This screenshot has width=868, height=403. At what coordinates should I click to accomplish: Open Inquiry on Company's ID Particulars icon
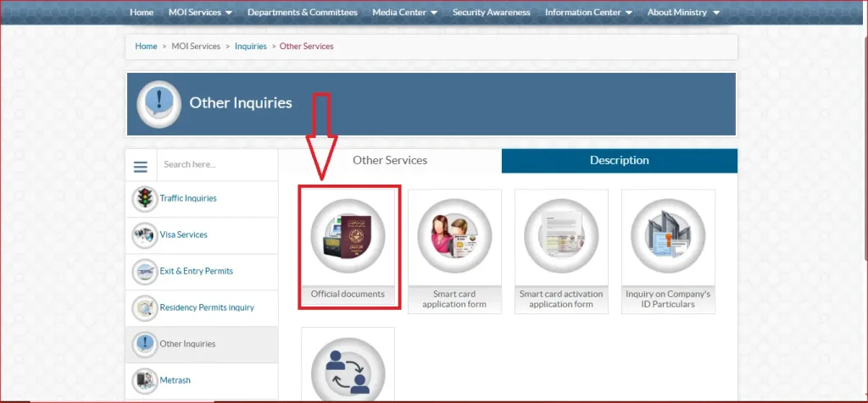[668, 236]
